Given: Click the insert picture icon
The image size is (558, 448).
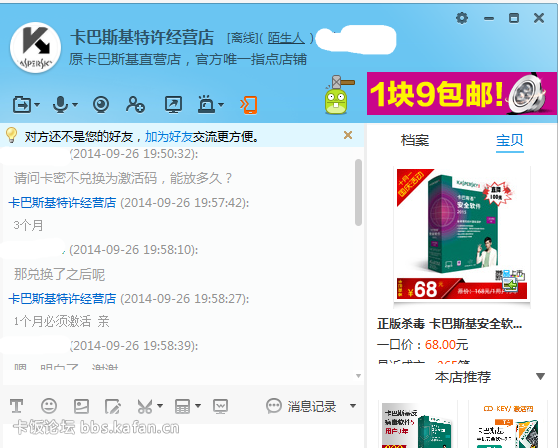Looking at the screenshot, I should pyautogui.click(x=81, y=406).
